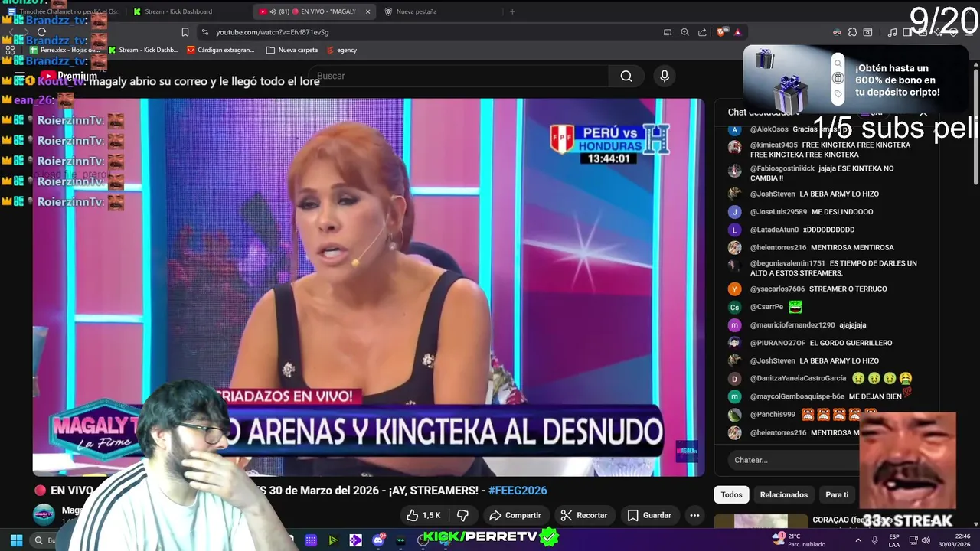Open the Brave Rewards triangle icon
The height and width of the screenshot is (551, 980).
[x=737, y=32]
